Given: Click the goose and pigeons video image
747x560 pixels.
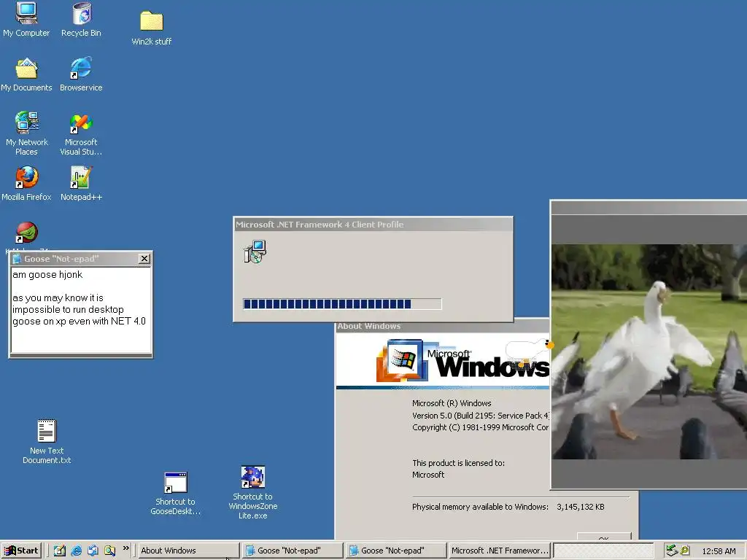Looking at the screenshot, I should tap(649, 352).
